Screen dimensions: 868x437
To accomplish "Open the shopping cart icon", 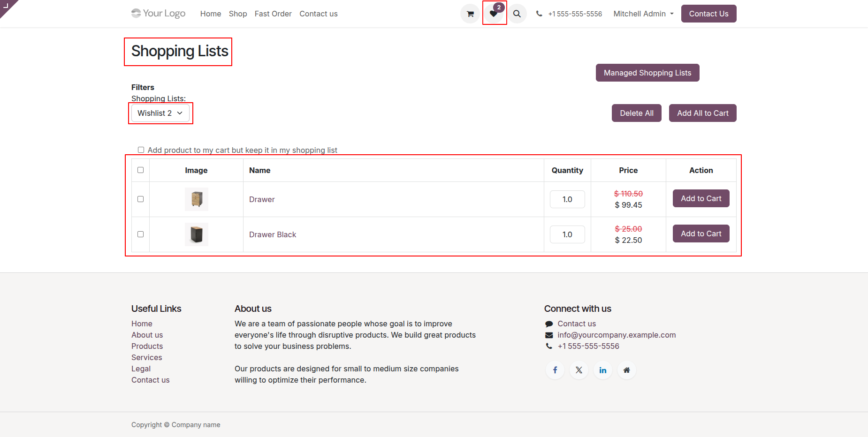I will click(470, 14).
